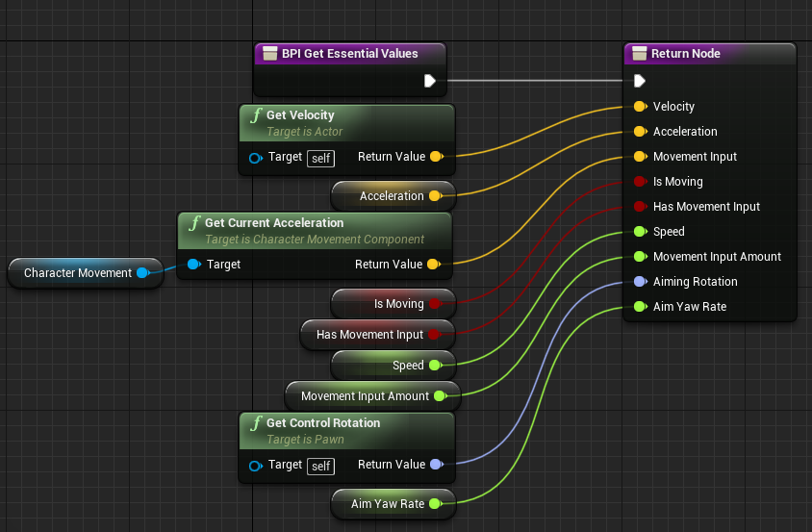The height and width of the screenshot is (532, 812).
Task: Select the BPI Get Essential Values node title
Action: pyautogui.click(x=349, y=54)
